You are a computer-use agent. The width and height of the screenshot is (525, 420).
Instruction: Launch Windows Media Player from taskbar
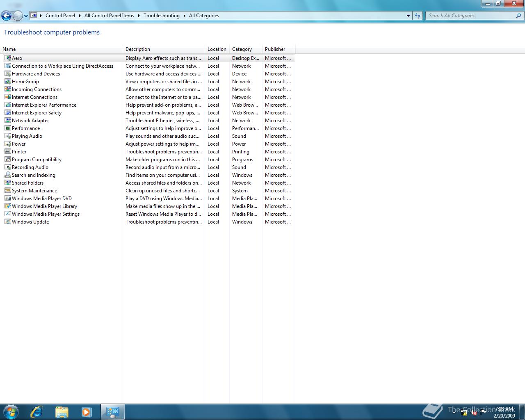click(87, 412)
